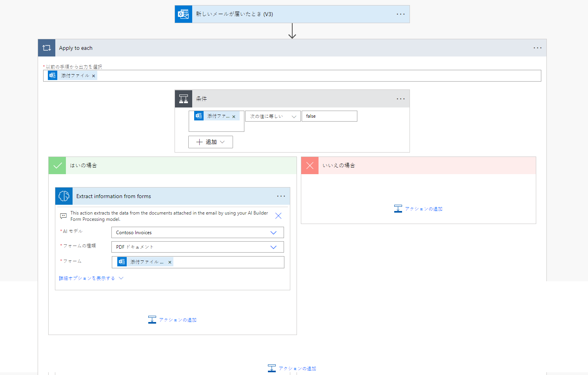
Task: Click the AI Builder brain icon on the extract action
Action: [64, 196]
